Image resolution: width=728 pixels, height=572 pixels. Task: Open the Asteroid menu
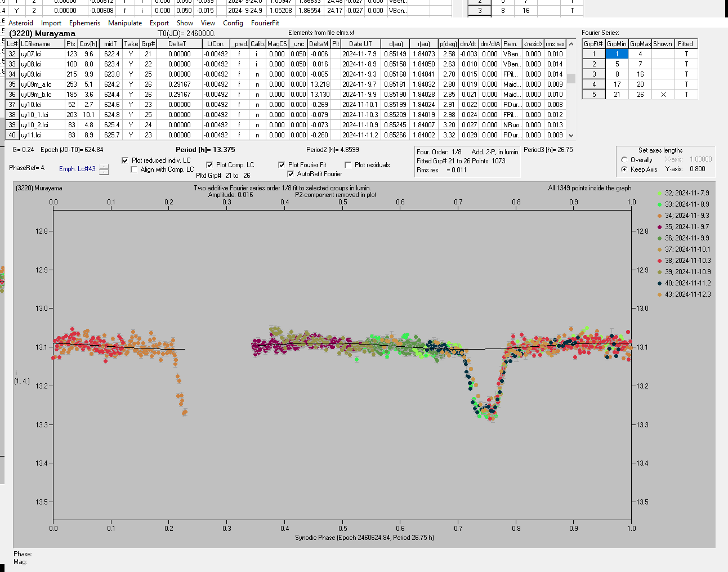21,23
